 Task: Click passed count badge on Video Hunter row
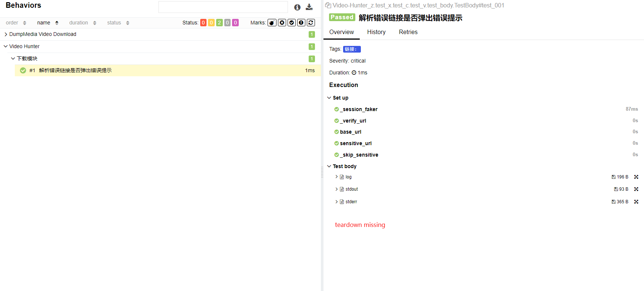(x=312, y=47)
